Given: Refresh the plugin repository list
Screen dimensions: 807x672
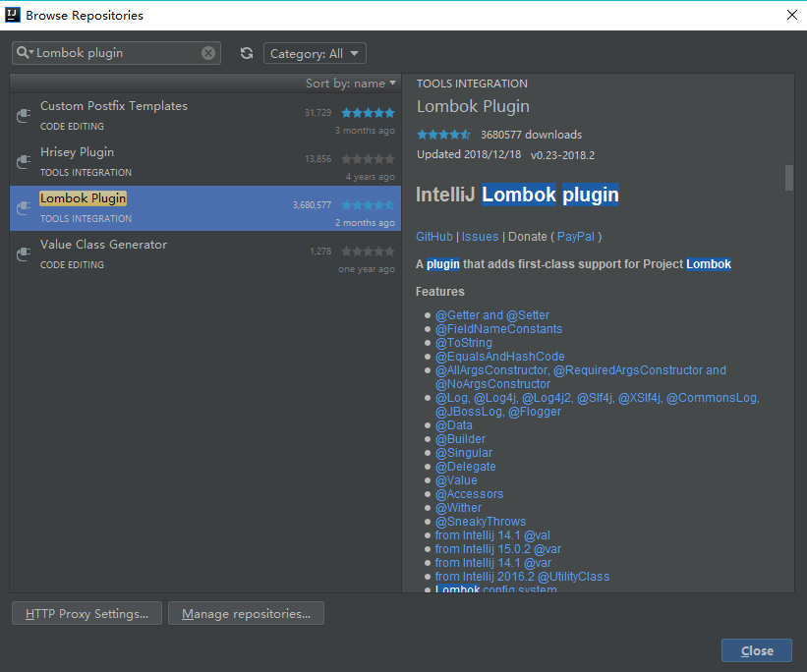Looking at the screenshot, I should [x=247, y=53].
